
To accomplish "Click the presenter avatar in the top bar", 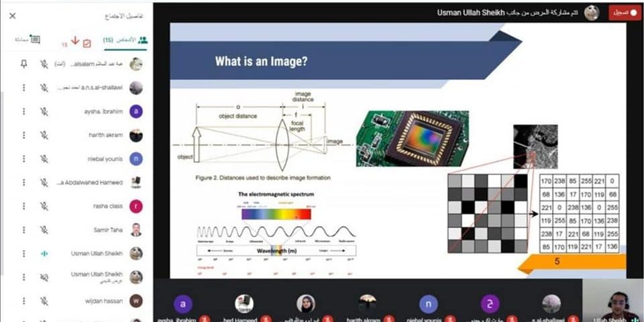I will (591, 13).
